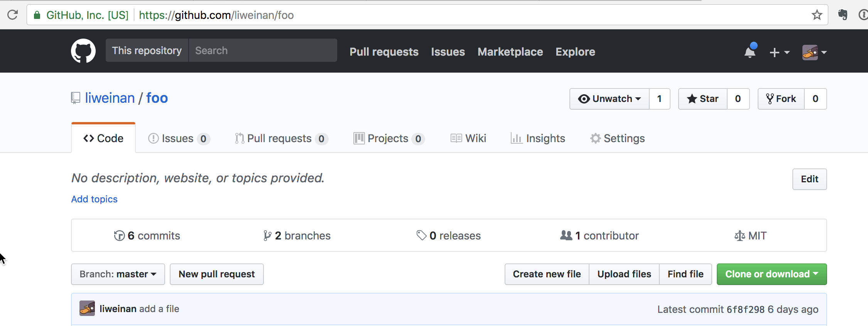Go to GitHub home via Octocat logo
This screenshot has height=326, width=868.
(x=83, y=51)
